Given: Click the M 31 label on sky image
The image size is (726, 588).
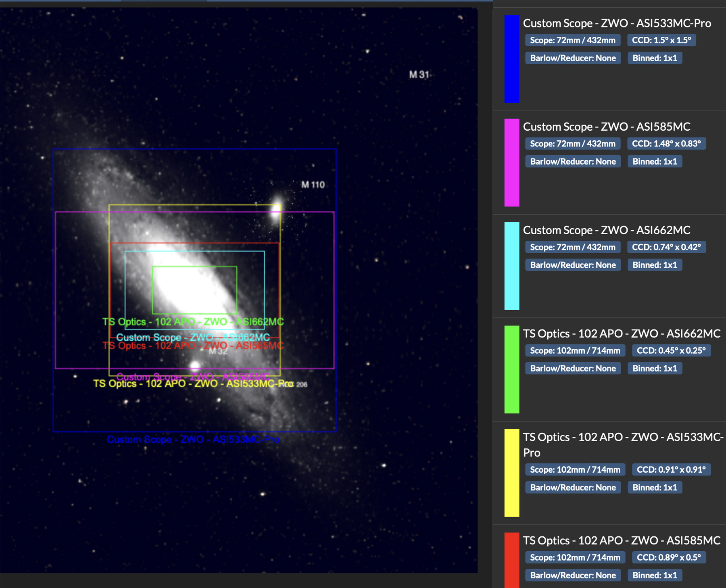Looking at the screenshot, I should tap(419, 75).
